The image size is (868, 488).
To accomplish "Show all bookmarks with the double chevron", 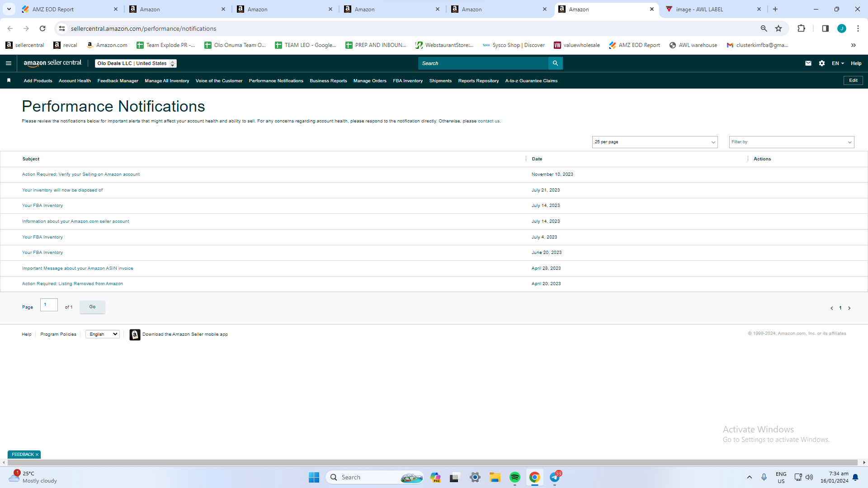I will (854, 45).
